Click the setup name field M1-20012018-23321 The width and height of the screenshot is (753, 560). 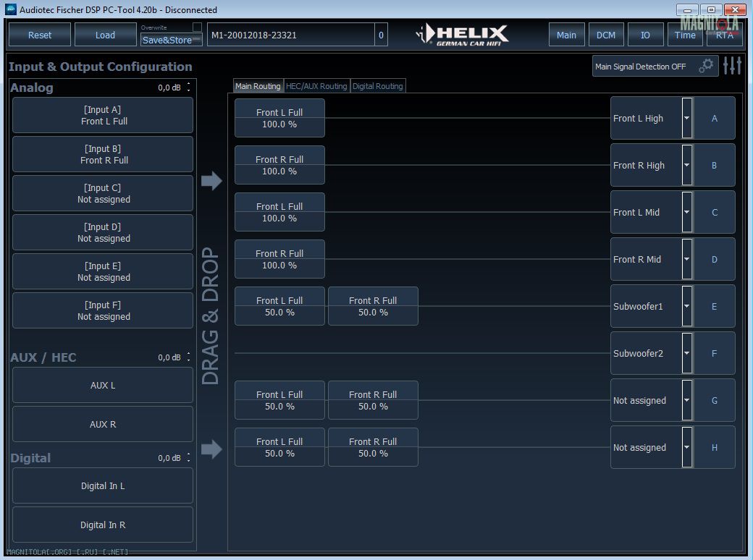[290, 35]
